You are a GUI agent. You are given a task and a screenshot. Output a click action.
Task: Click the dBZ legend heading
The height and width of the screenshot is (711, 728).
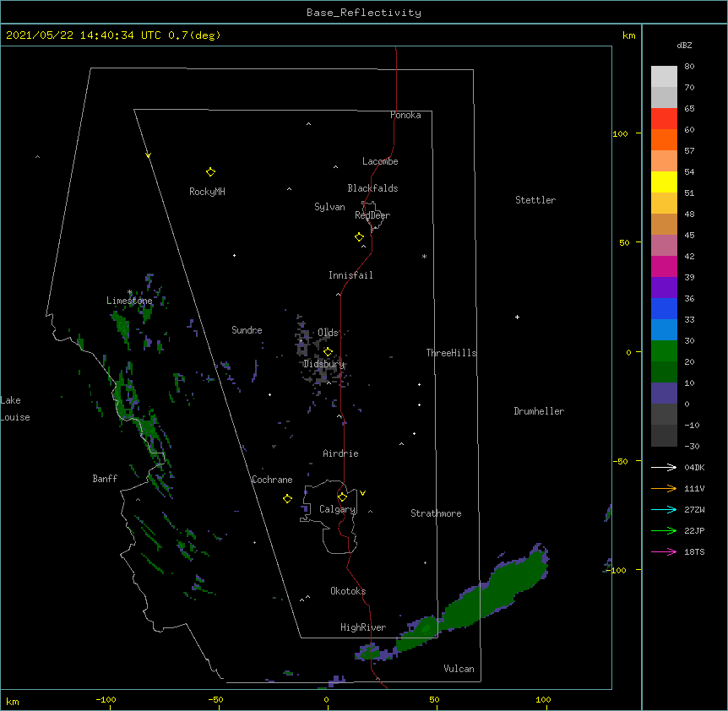coord(684,45)
